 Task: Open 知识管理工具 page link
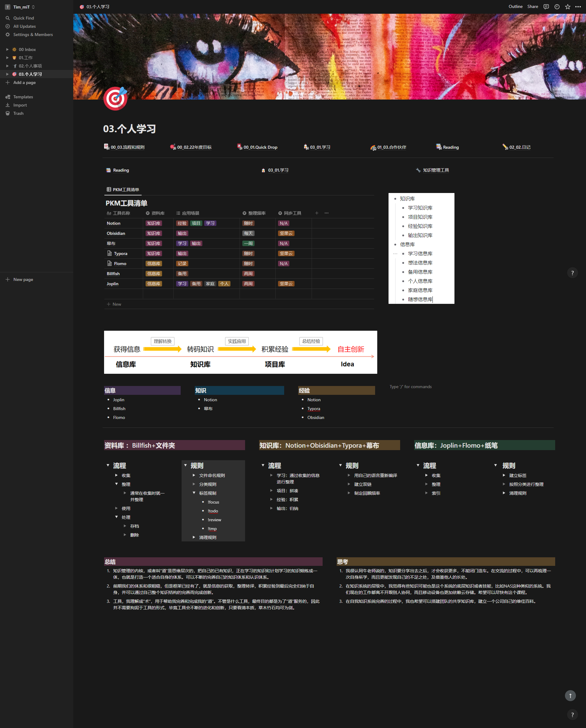pos(433,170)
